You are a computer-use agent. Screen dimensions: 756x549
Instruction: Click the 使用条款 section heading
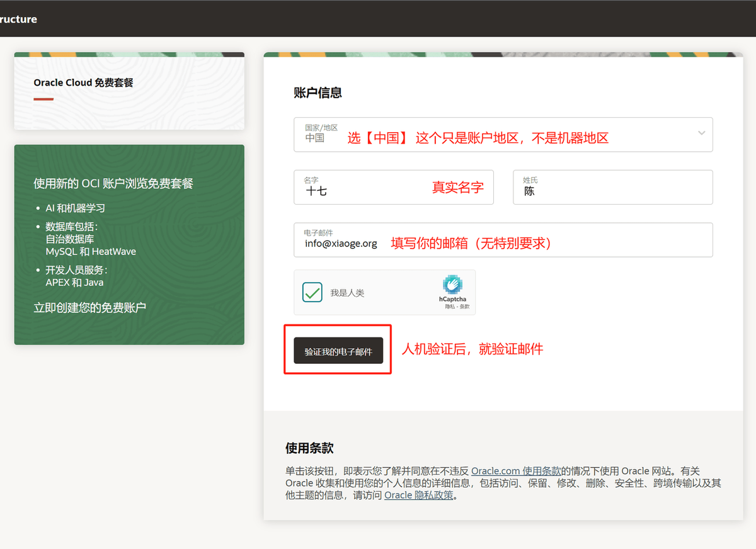tap(309, 448)
